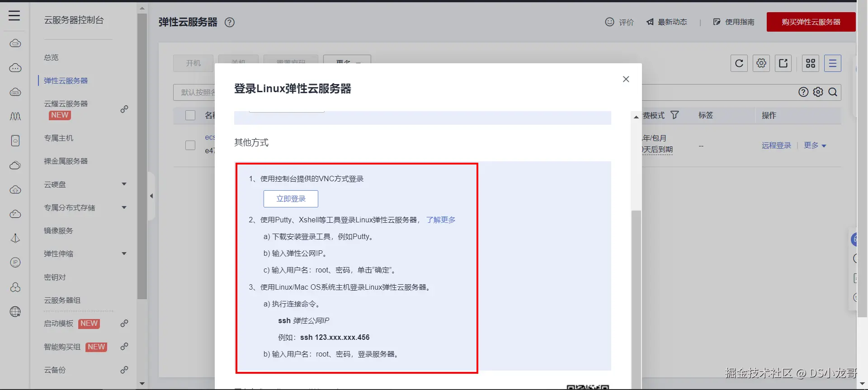Click the dialog scrollbar up arrow
The width and height of the screenshot is (868, 390).
tap(636, 117)
